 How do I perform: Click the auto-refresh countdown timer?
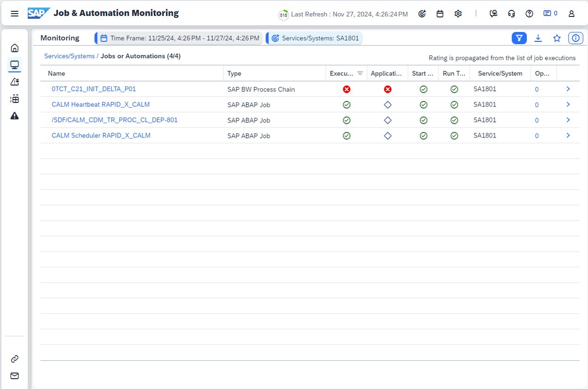click(283, 15)
